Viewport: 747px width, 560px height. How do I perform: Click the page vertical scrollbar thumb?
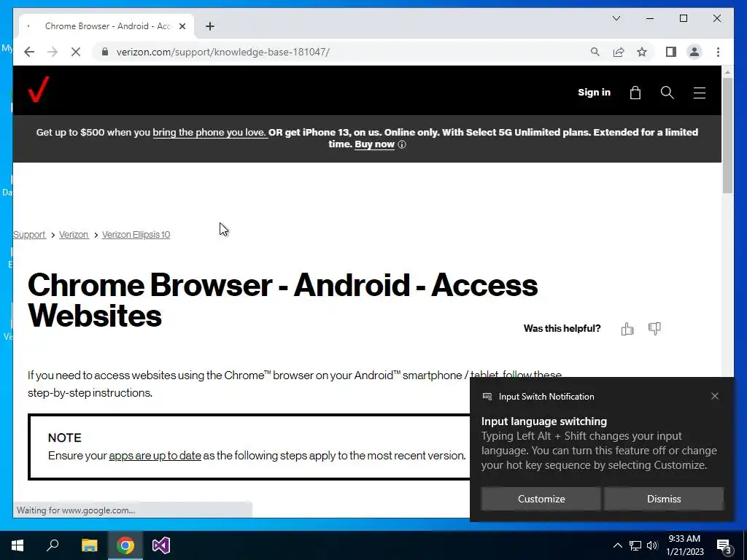pos(727,135)
